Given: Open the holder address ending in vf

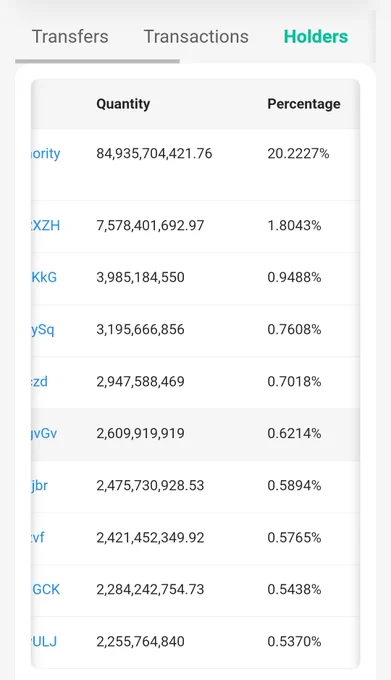Looking at the screenshot, I should pos(38,537).
